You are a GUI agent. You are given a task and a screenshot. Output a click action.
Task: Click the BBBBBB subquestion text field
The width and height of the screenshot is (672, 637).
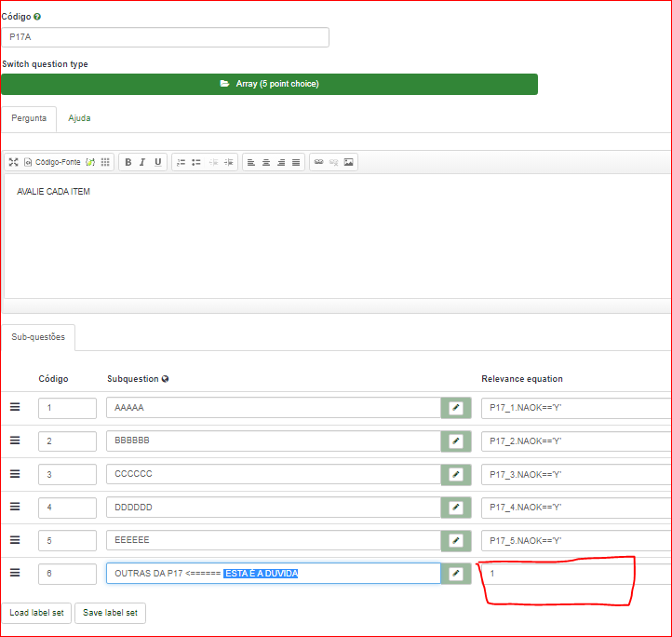(274, 441)
